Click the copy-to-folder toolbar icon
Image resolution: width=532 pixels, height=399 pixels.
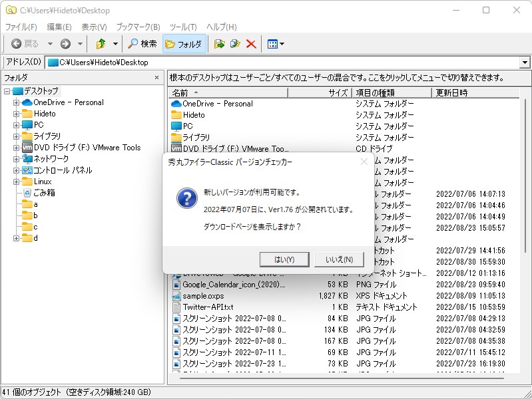pyautogui.click(x=235, y=44)
